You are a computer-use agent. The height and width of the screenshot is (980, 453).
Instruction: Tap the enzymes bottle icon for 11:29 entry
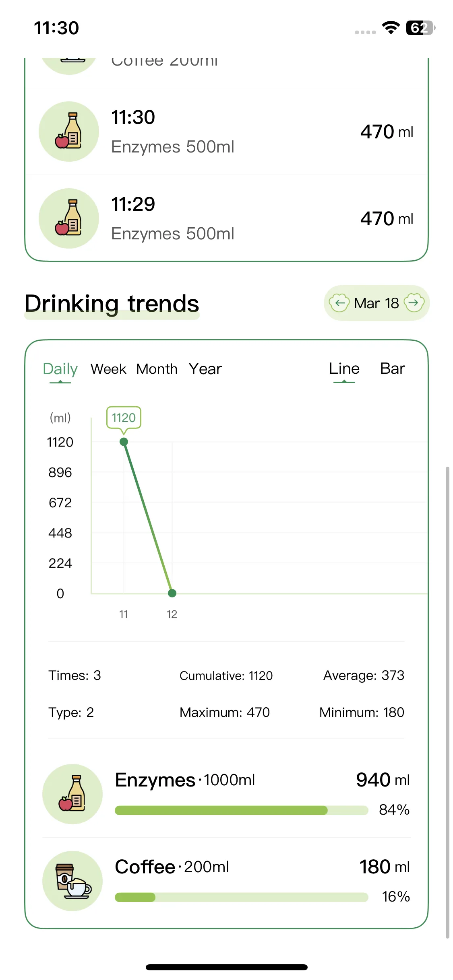click(69, 218)
